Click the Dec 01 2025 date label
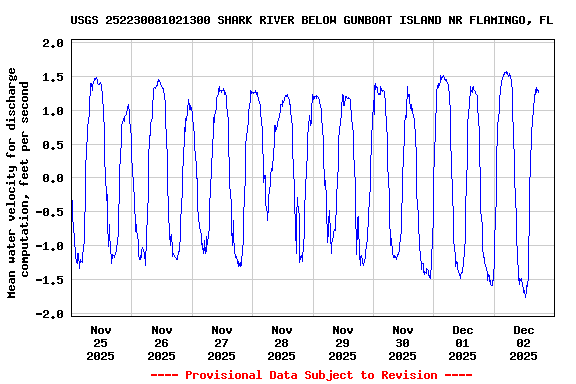 point(462,343)
